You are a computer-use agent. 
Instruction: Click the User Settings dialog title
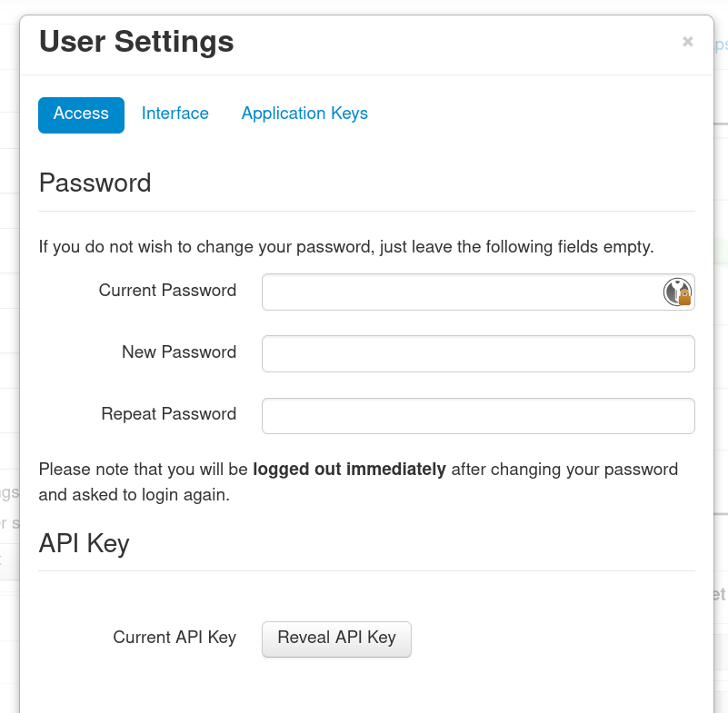135,42
